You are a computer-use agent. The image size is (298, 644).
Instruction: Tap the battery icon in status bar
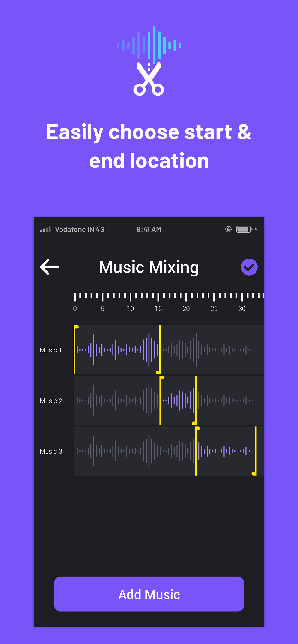tap(244, 229)
